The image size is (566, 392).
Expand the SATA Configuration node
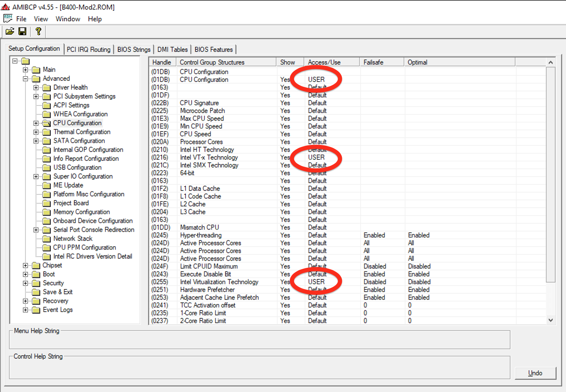(x=36, y=141)
